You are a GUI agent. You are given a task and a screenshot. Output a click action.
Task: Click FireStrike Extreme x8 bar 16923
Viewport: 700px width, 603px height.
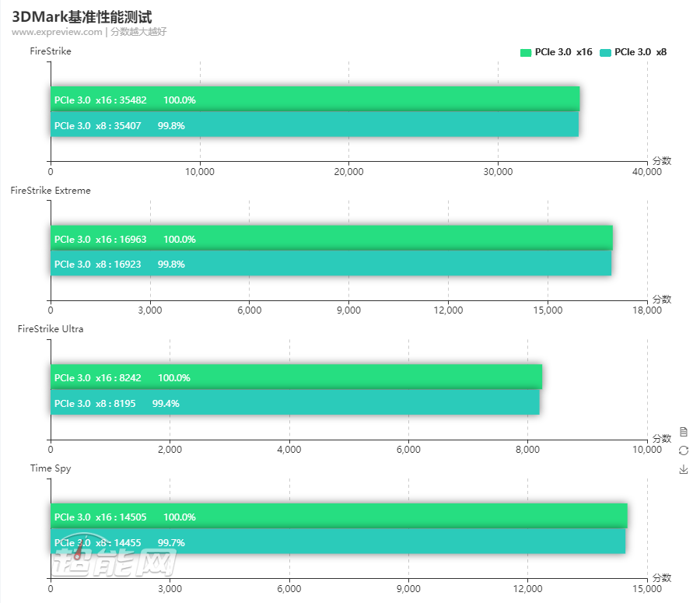331,264
